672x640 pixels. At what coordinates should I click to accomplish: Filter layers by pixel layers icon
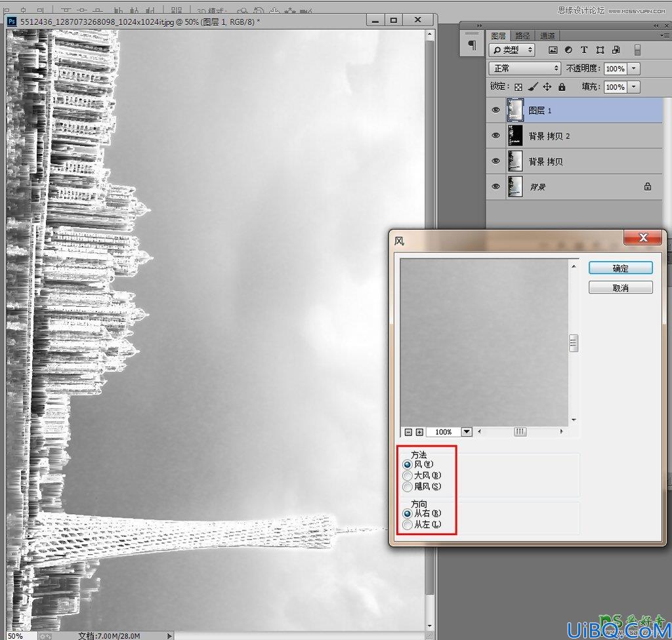point(553,50)
